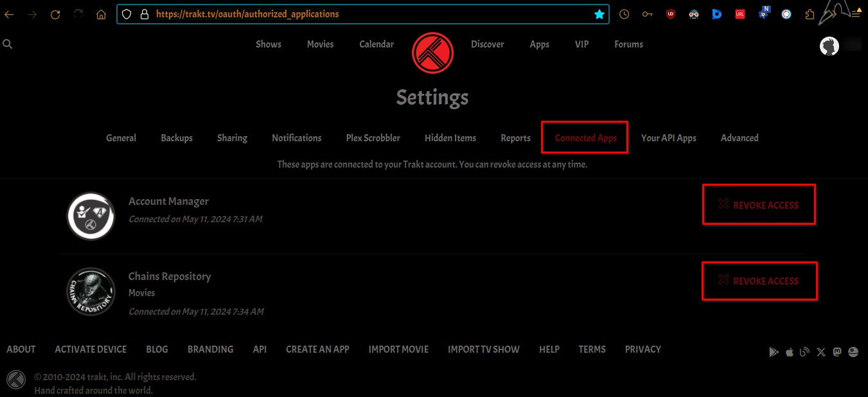
Task: Click the padlock site security icon
Action: (x=144, y=14)
